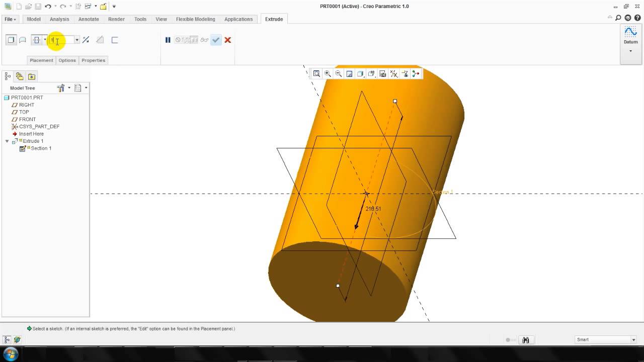Viewport: 644px width, 362px height.
Task: Switch to the Flexible Modeling tab
Action: pos(195,19)
